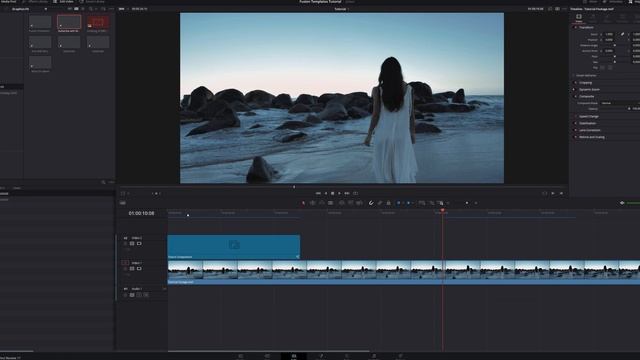Select the Trim Edit Mode tool
This screenshot has height=360, width=640.
pyautogui.click(x=313, y=203)
